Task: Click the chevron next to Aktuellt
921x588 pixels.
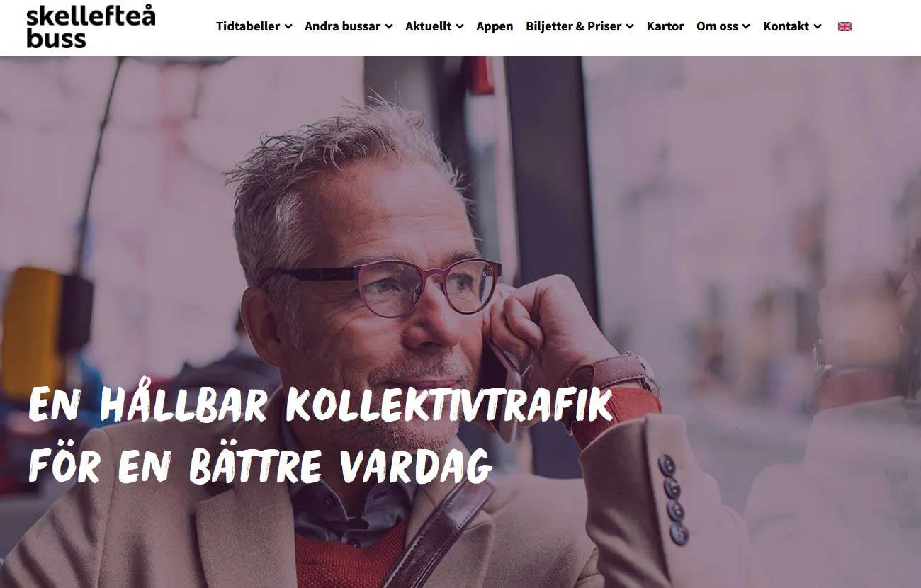Action: [460, 26]
